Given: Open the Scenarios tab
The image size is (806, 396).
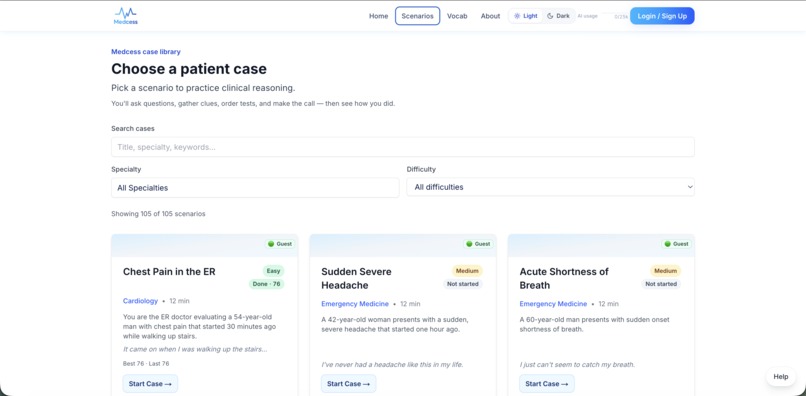Looking at the screenshot, I should coord(417,16).
